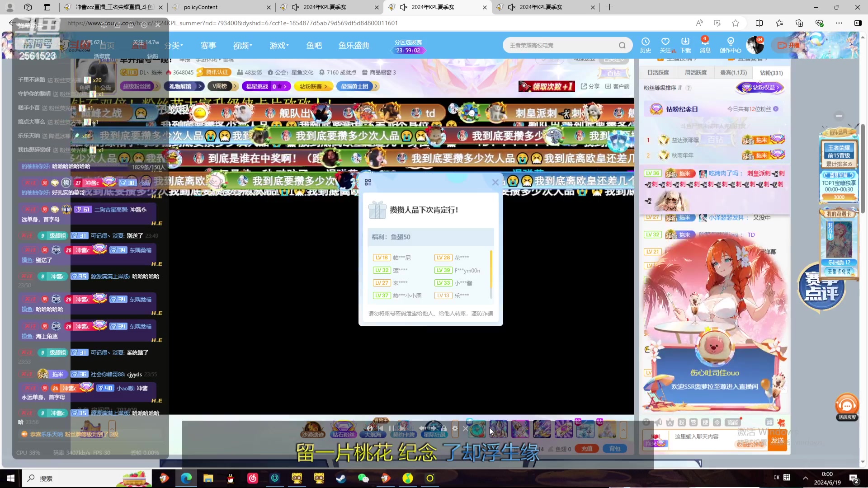Open WeChat from the taskbar
The height and width of the screenshot is (488, 868).
click(363, 478)
